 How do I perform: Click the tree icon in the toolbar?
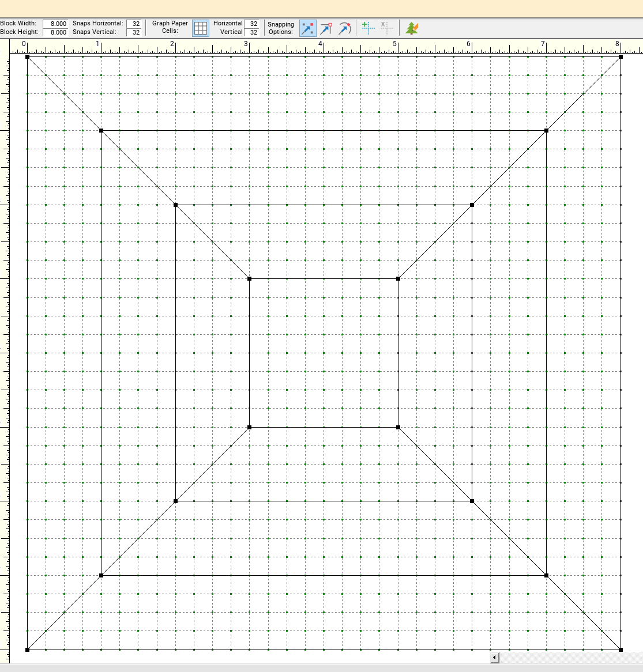[x=411, y=28]
